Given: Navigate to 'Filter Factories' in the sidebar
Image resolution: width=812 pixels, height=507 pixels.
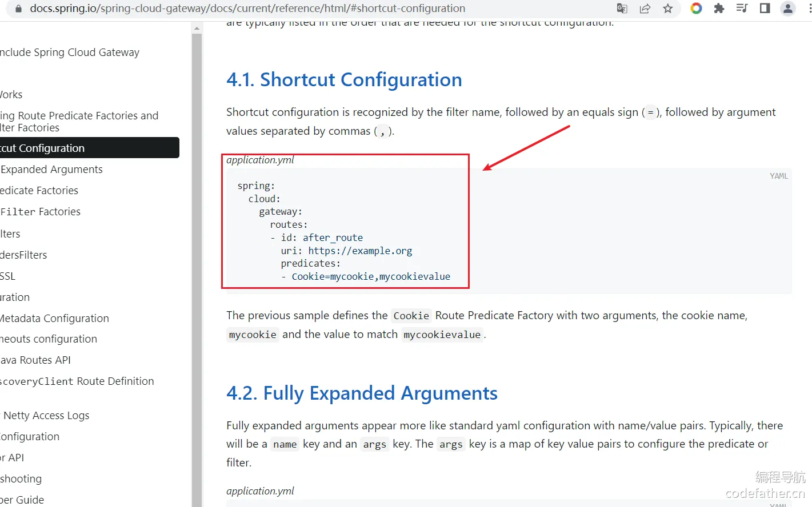Looking at the screenshot, I should point(41,212).
